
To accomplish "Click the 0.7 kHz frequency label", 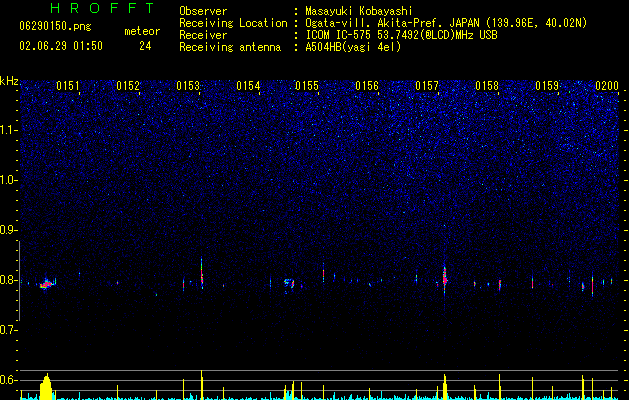I will point(8,330).
